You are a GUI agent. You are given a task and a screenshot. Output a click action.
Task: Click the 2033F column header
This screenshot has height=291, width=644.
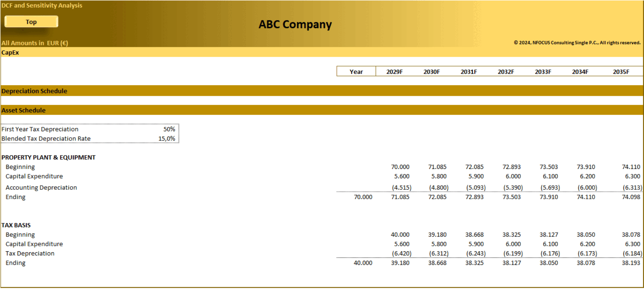tap(543, 72)
